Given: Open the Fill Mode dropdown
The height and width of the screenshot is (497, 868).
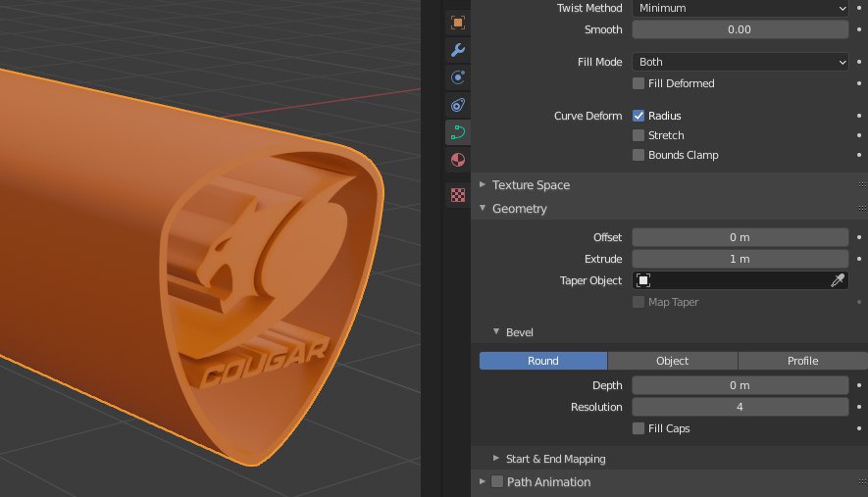Looking at the screenshot, I should coord(740,62).
